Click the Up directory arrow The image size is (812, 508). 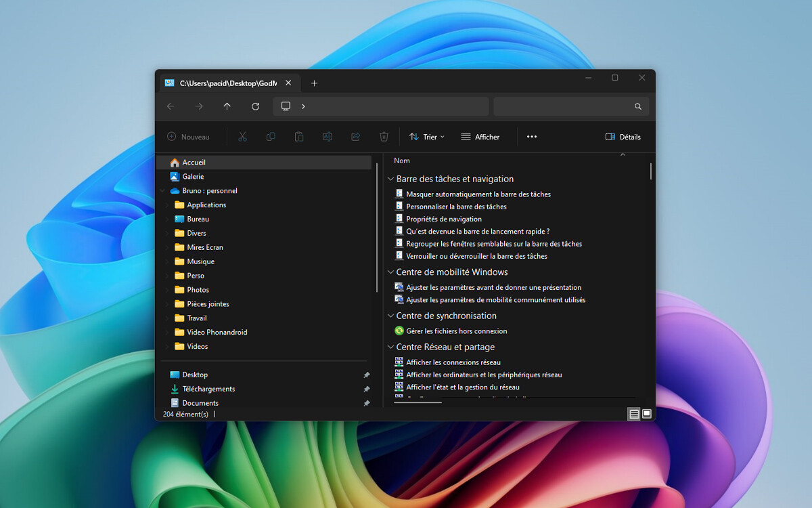[x=227, y=106]
